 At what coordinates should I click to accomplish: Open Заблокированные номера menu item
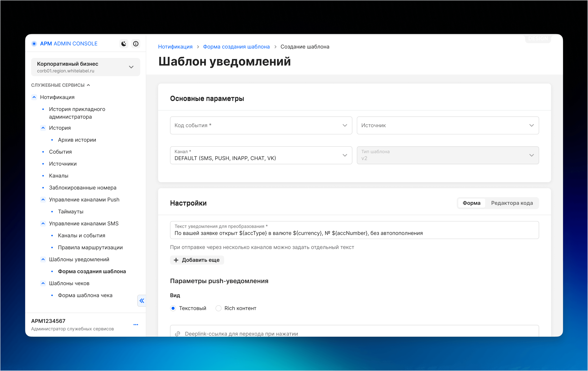pyautogui.click(x=83, y=188)
